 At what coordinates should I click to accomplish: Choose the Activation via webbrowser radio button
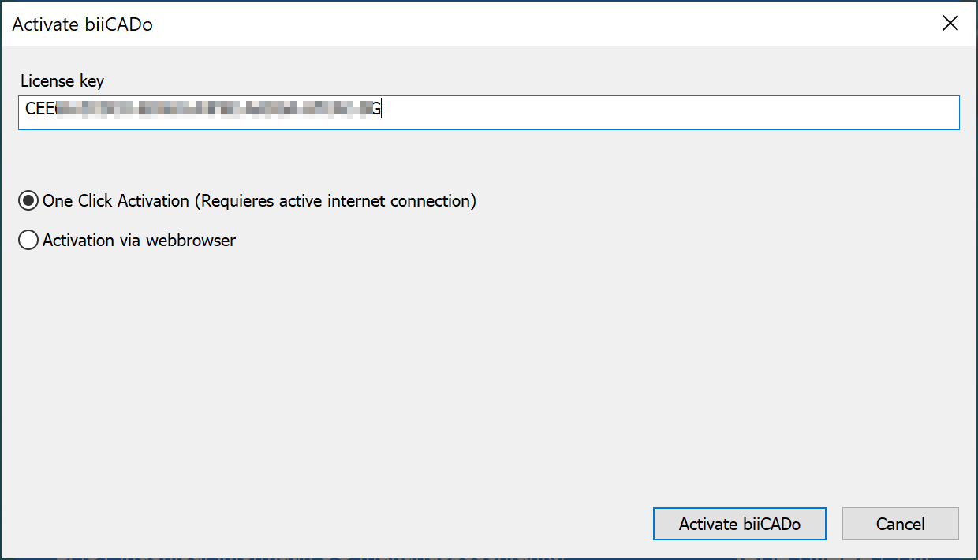(x=28, y=241)
